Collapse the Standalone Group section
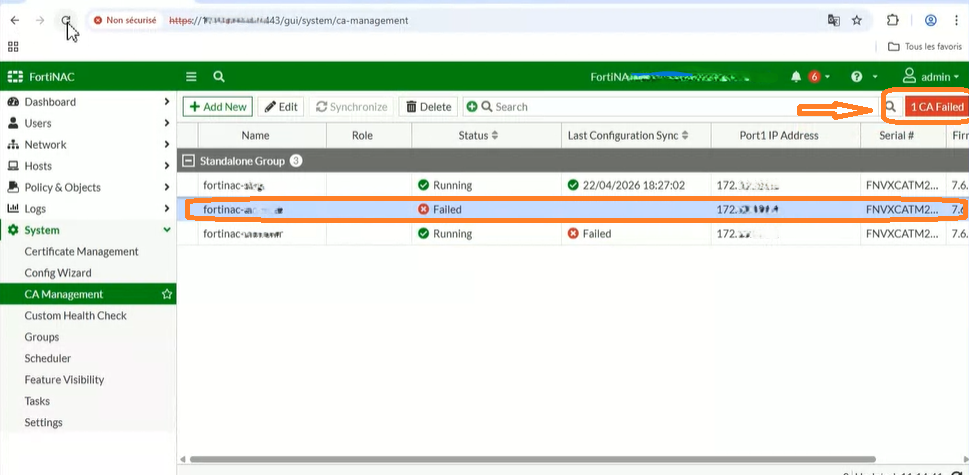This screenshot has height=475, width=969. (188, 161)
